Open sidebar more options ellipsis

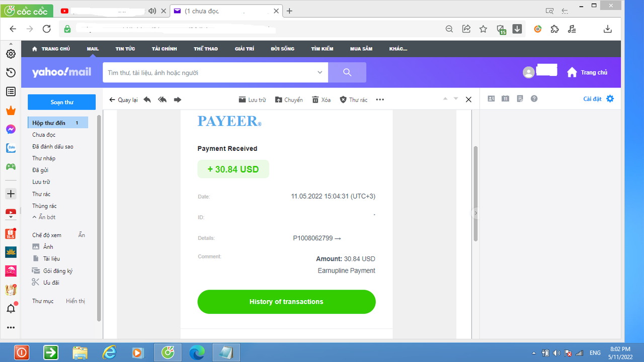tap(11, 327)
